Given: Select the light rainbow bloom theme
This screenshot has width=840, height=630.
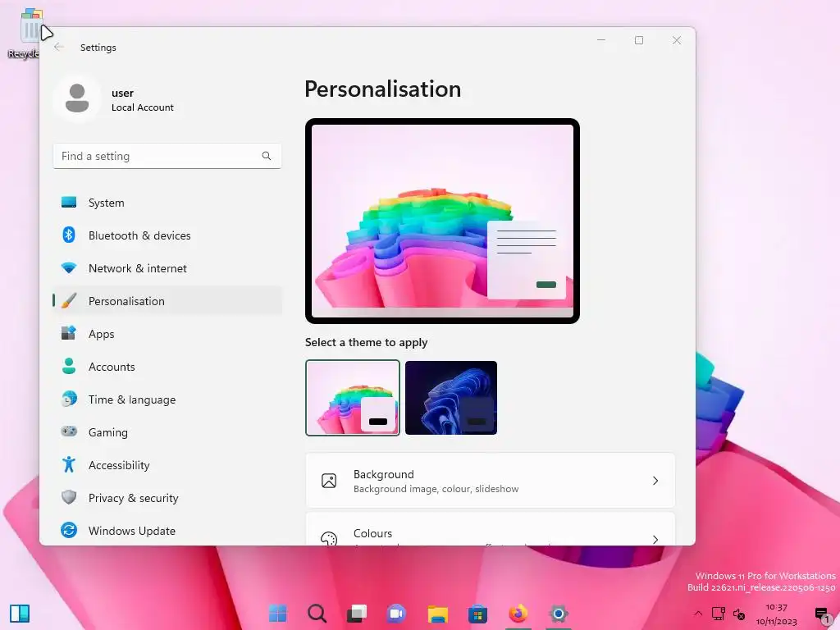Looking at the screenshot, I should coord(353,398).
